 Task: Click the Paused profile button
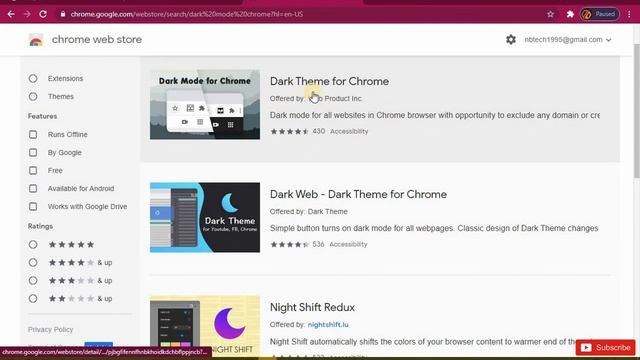[599, 14]
